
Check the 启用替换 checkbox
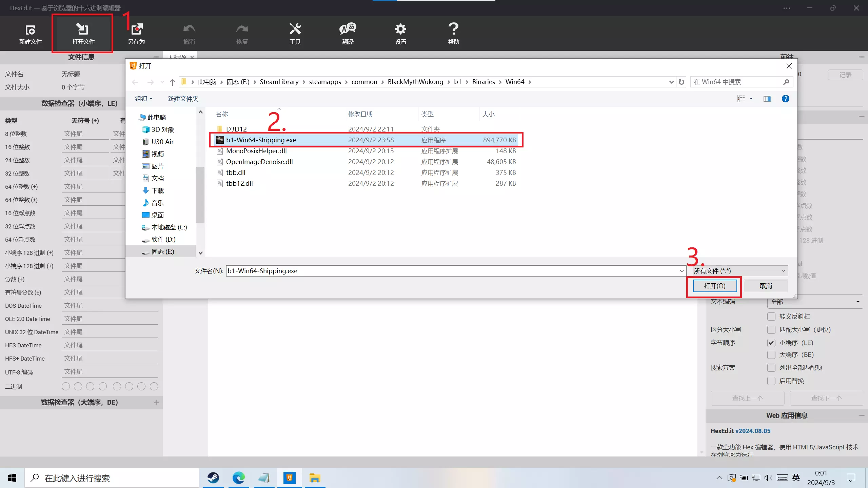(771, 381)
